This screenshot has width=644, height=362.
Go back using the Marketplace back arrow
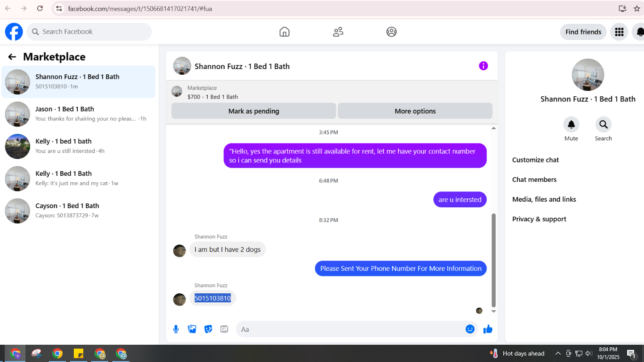pos(12,57)
